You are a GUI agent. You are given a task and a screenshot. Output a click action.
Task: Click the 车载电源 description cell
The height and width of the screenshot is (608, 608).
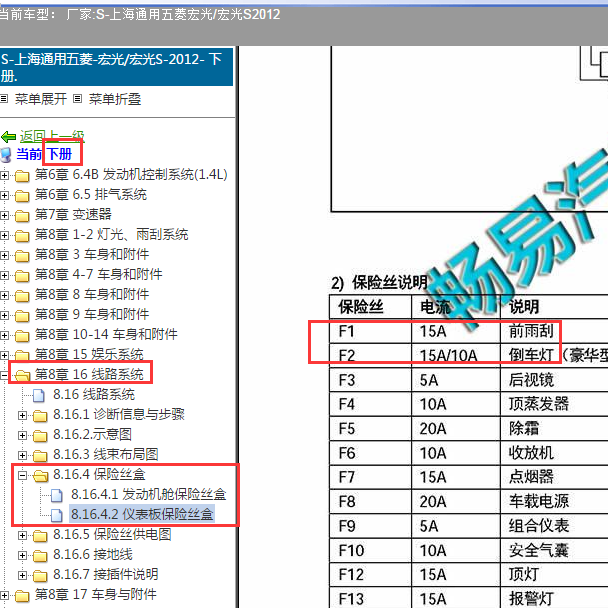[x=554, y=502]
